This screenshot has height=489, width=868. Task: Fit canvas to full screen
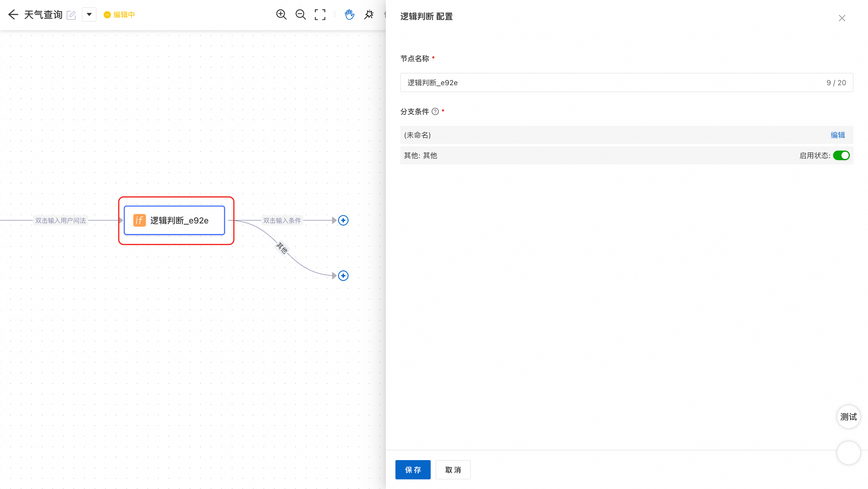[x=320, y=14]
